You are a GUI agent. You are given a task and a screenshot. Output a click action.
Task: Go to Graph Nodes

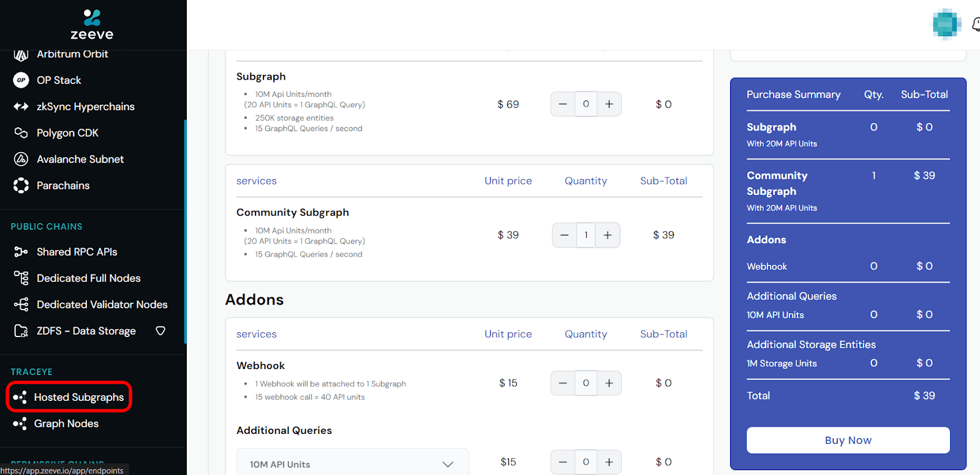coord(66,424)
